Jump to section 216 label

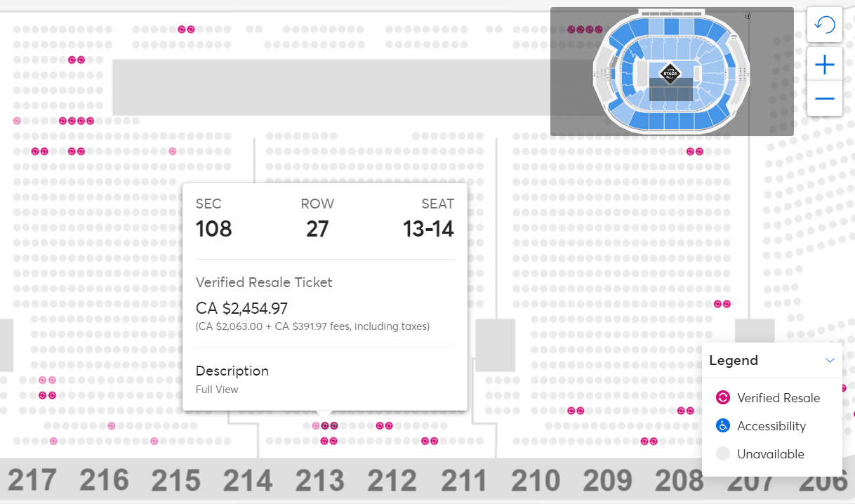point(104,481)
